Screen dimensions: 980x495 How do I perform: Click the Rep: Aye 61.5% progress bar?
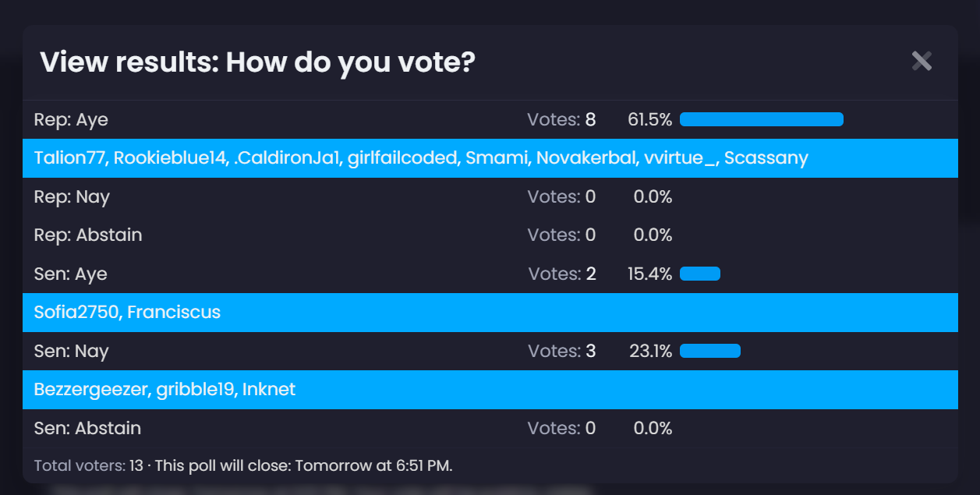761,120
